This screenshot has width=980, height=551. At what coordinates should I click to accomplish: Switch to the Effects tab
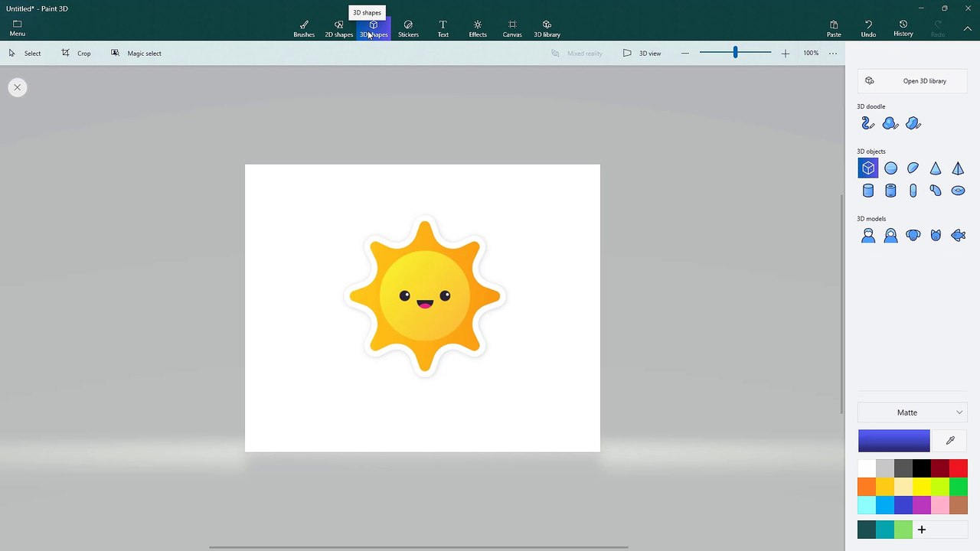point(478,28)
